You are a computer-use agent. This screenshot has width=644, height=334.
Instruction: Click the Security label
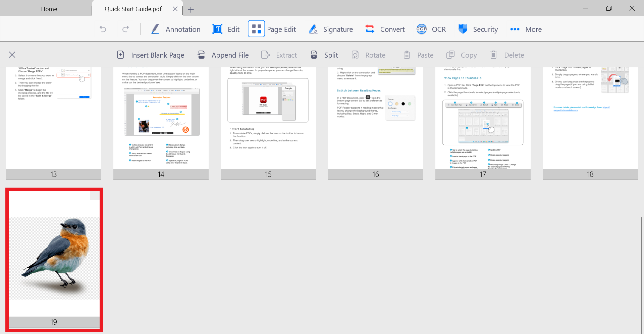pos(485,29)
